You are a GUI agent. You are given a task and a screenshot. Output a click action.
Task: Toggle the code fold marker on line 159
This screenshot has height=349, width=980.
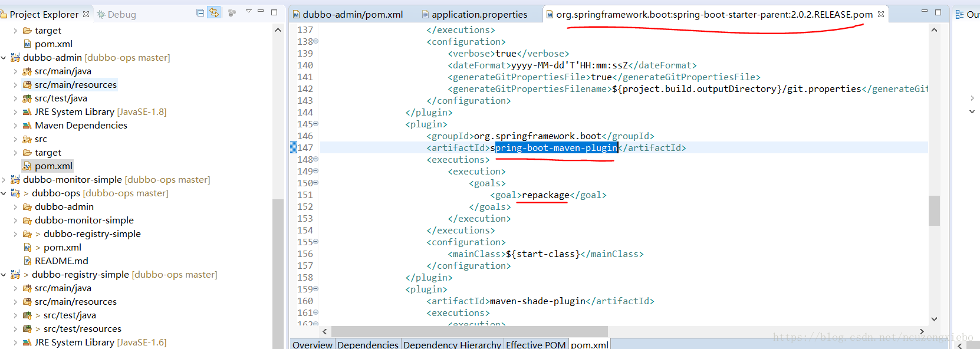click(x=316, y=289)
